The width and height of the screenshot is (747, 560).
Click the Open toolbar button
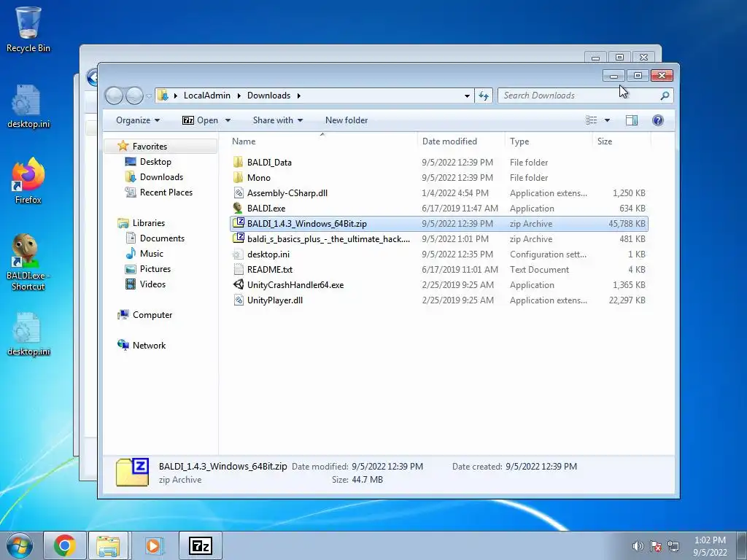[x=201, y=120]
